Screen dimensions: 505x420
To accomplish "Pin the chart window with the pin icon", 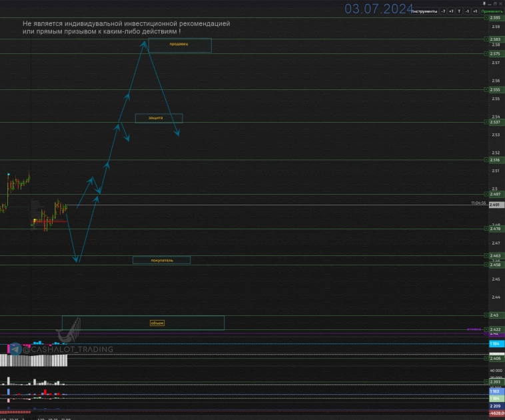I will [x=459, y=11].
